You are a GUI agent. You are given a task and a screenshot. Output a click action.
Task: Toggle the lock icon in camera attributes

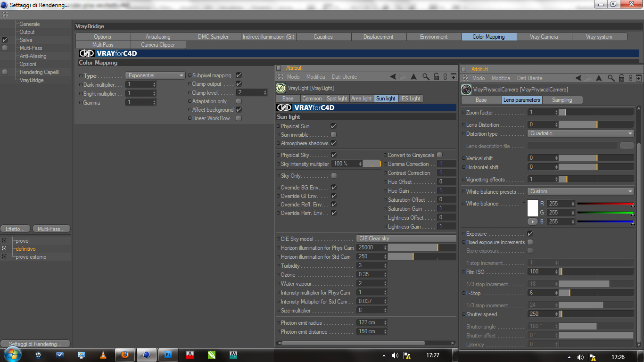pos(621,78)
